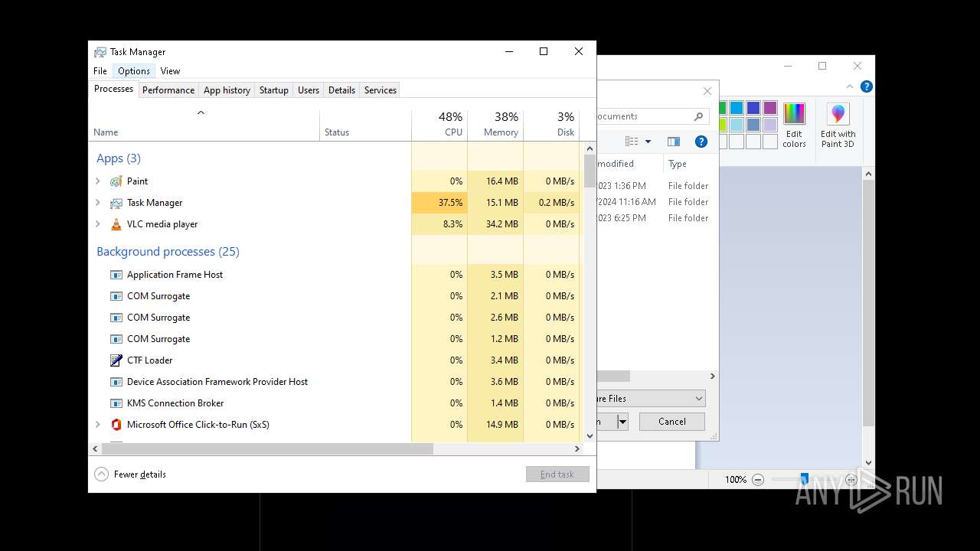Sort processes by CPU column header
The height and width of the screenshot is (551, 980).
[x=439, y=125]
